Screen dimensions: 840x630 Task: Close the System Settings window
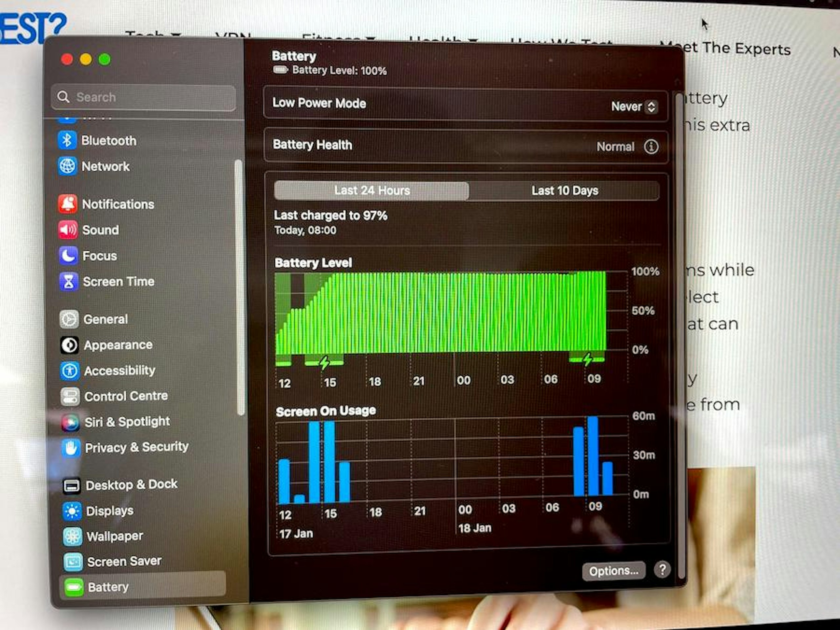(x=67, y=59)
